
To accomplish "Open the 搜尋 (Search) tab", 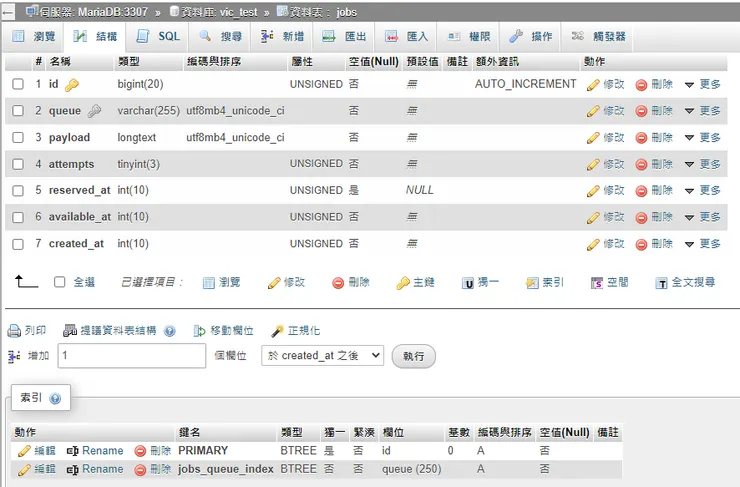I will [x=221, y=36].
